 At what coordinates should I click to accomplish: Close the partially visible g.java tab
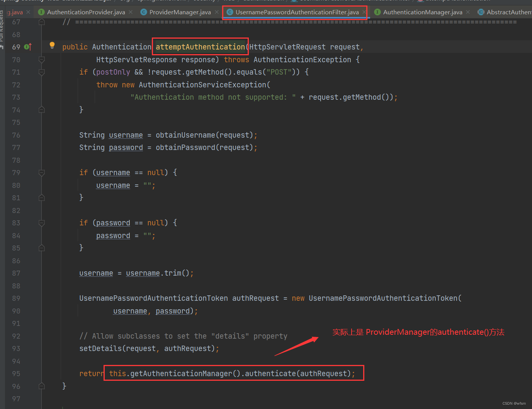pyautogui.click(x=28, y=12)
